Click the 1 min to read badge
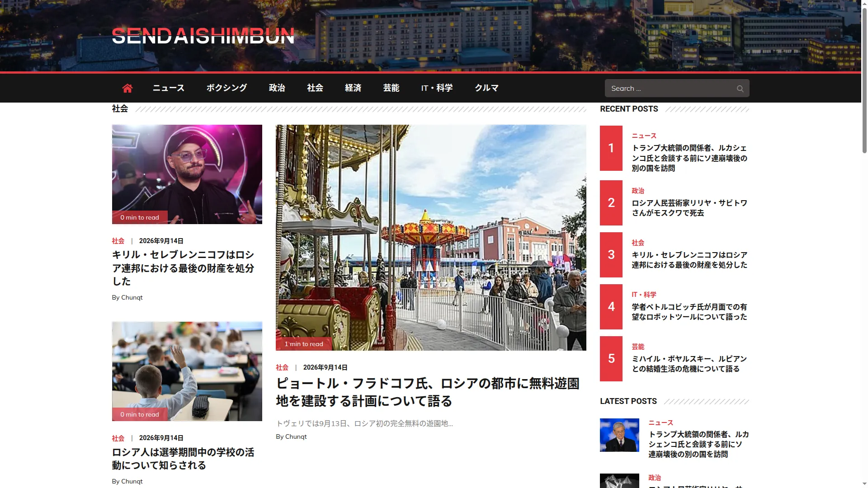Viewport: 868px width, 488px height. tap(304, 344)
